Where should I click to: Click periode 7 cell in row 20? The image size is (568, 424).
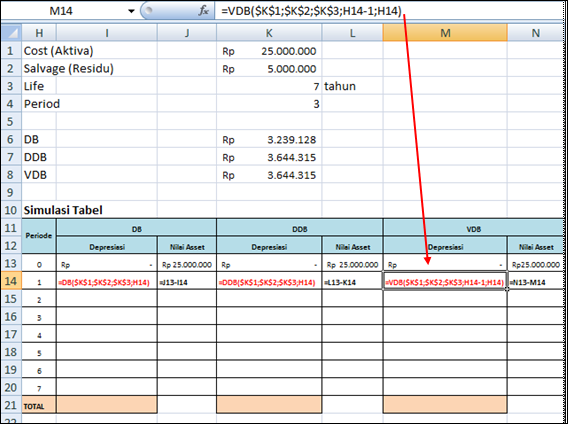tap(39, 388)
